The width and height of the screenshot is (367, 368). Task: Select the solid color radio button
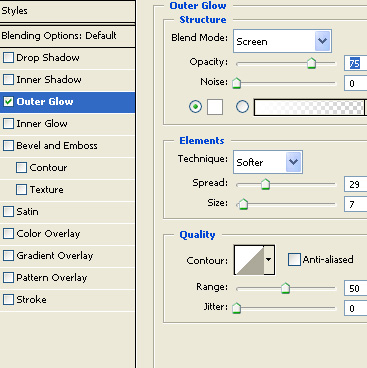(x=195, y=107)
